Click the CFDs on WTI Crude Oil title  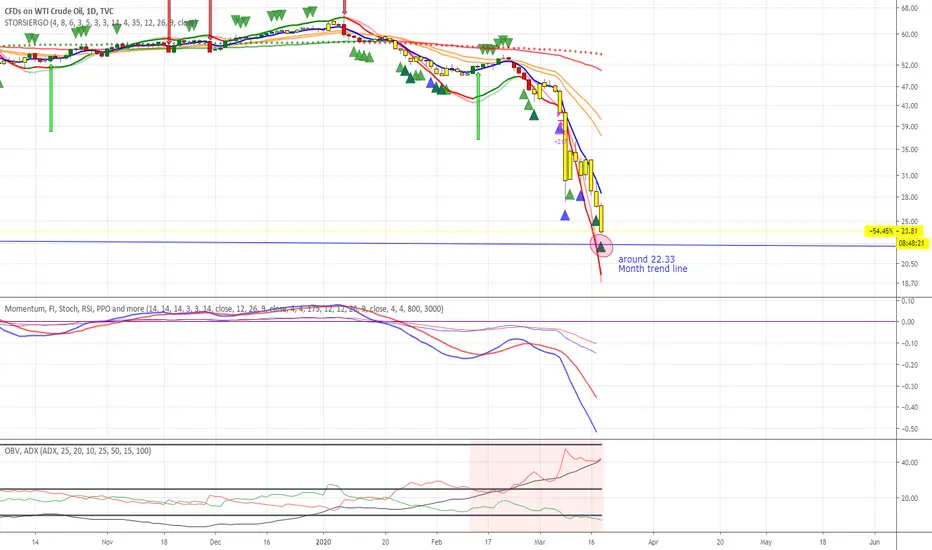click(x=59, y=11)
